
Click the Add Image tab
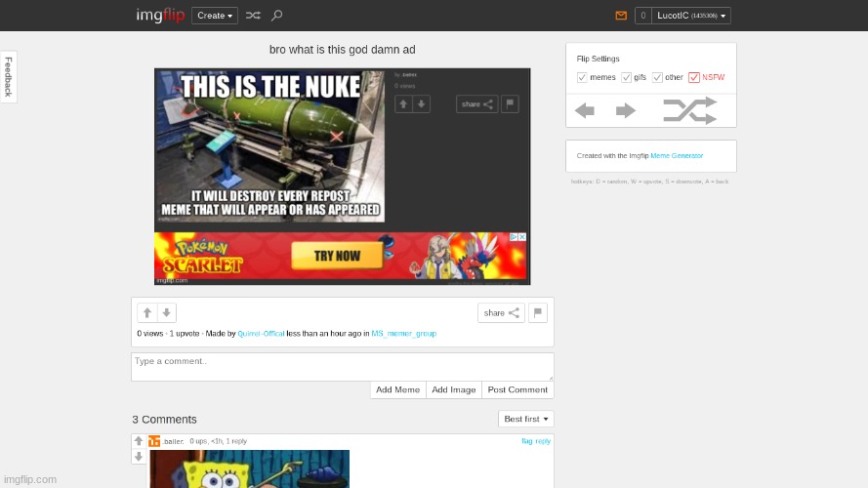point(453,389)
